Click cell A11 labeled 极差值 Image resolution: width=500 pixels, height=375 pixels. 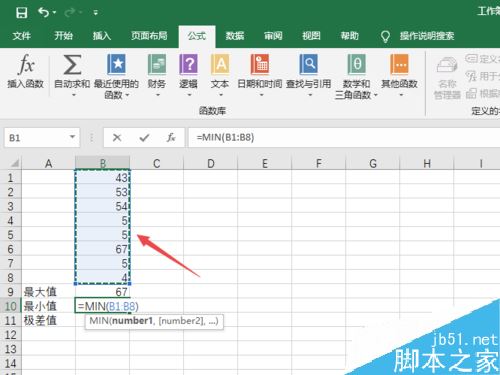click(48, 320)
